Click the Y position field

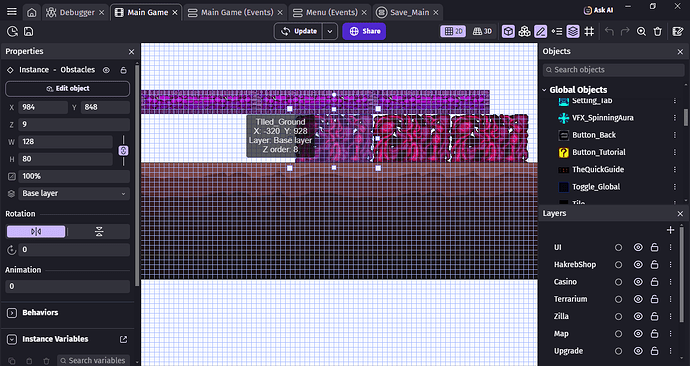105,107
